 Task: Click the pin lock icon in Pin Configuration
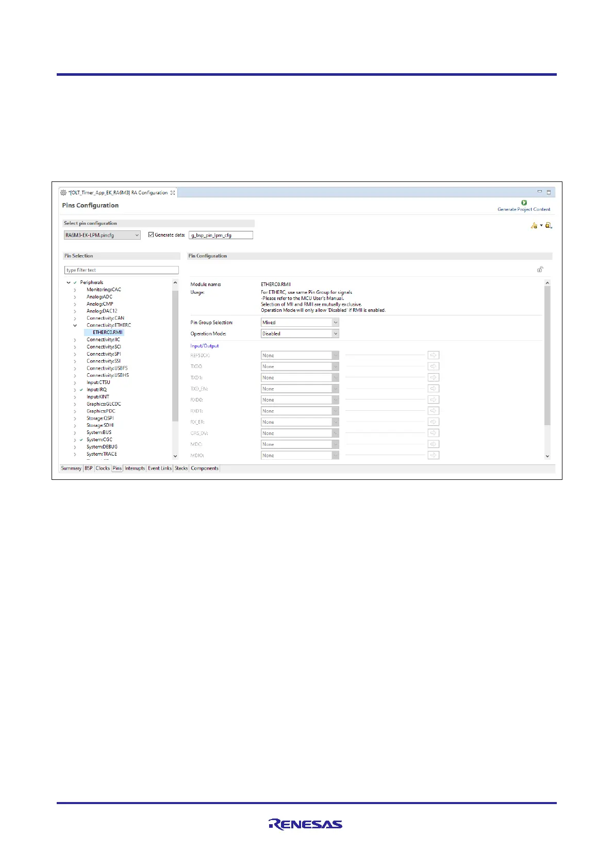point(540,269)
